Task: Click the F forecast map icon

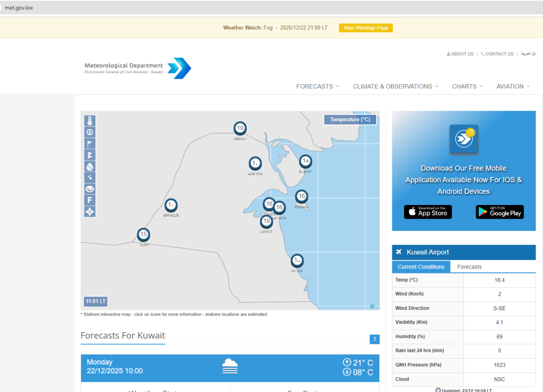Action: coord(90,200)
